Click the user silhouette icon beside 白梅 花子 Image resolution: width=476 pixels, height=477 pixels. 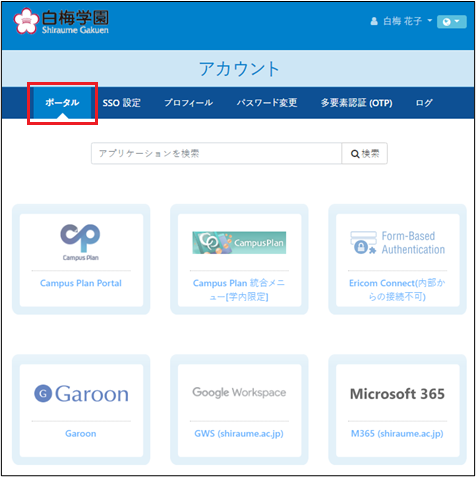[374, 21]
